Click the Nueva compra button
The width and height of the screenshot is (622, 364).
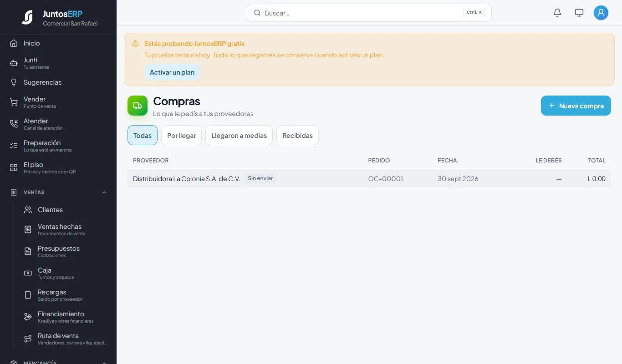click(576, 106)
